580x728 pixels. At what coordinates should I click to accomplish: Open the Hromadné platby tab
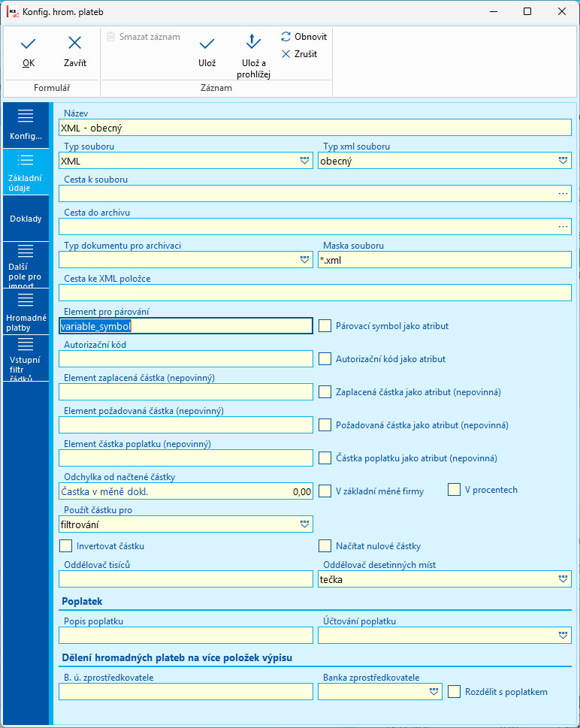tap(26, 312)
